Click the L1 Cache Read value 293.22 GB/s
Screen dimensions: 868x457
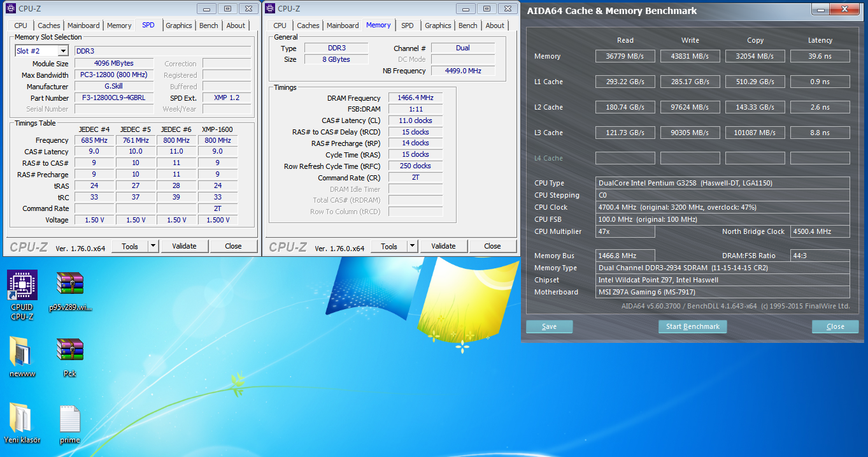click(x=625, y=82)
